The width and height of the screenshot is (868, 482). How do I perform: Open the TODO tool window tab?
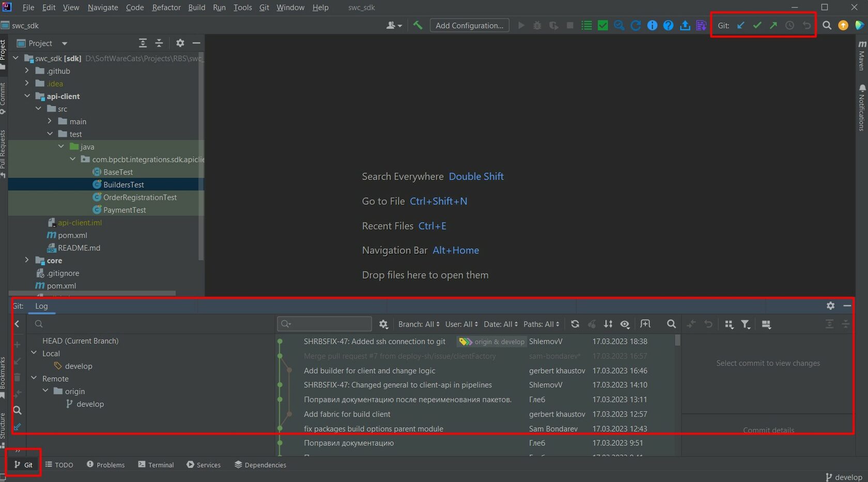[x=59, y=465]
